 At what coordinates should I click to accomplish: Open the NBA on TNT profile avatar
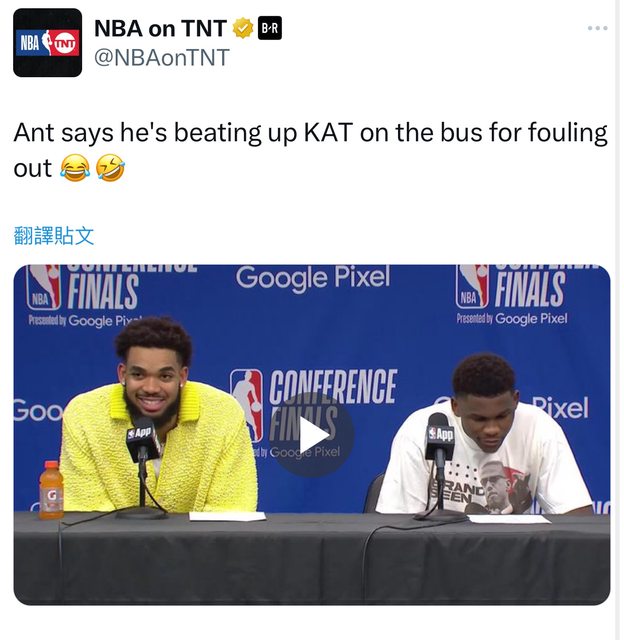(x=47, y=42)
